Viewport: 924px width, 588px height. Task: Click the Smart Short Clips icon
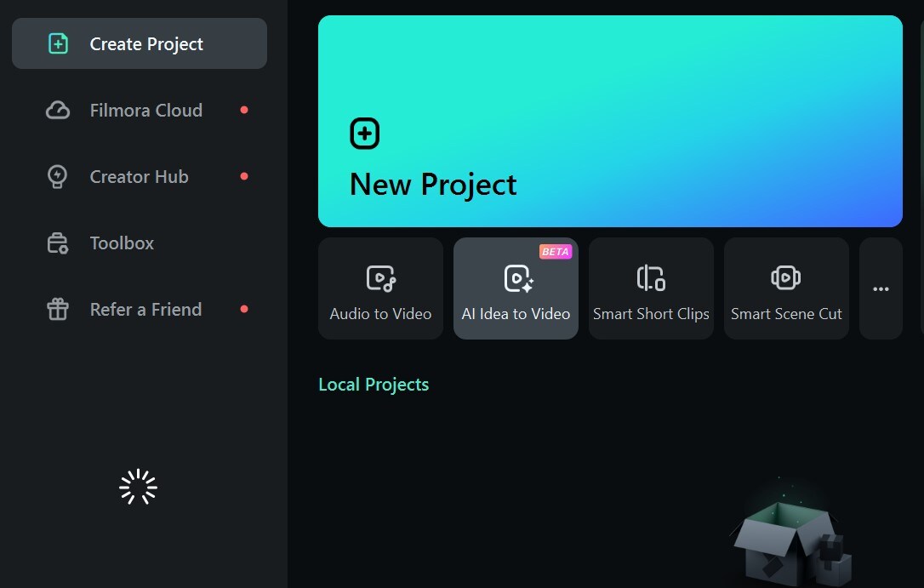651,278
